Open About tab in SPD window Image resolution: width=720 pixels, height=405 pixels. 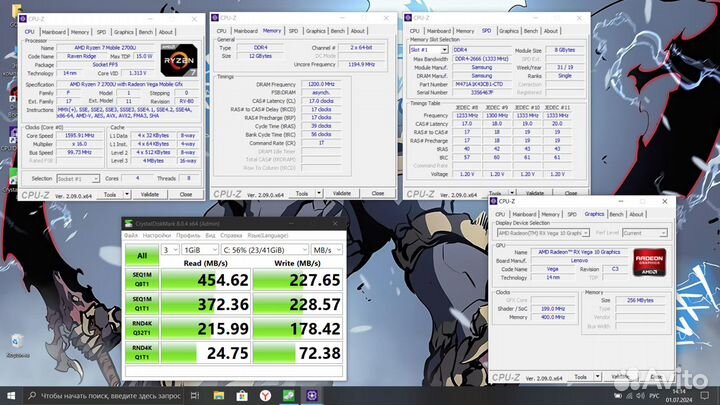[x=551, y=31]
